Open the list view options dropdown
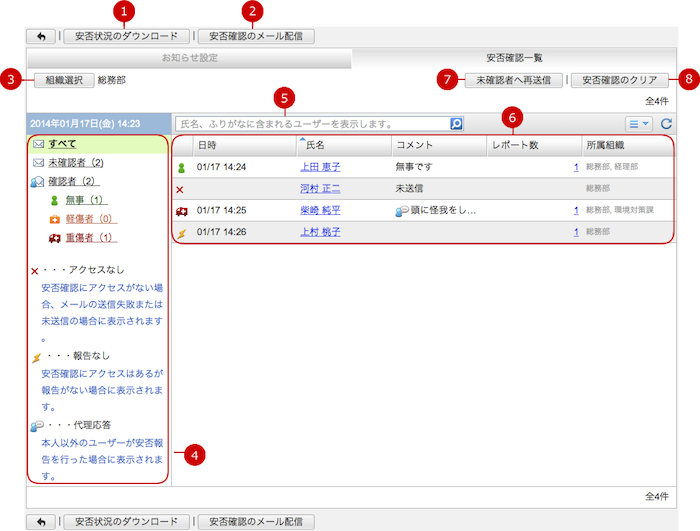The image size is (700, 531). (x=638, y=124)
